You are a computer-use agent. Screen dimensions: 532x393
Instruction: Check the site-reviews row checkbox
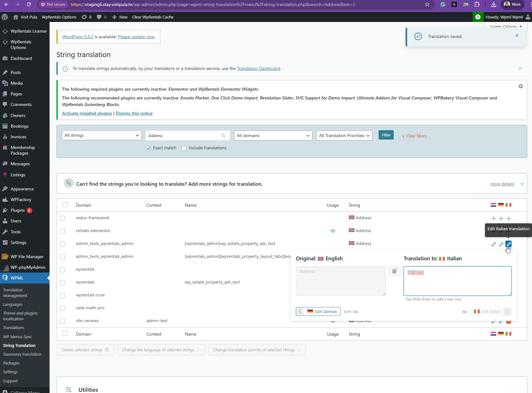(62, 321)
